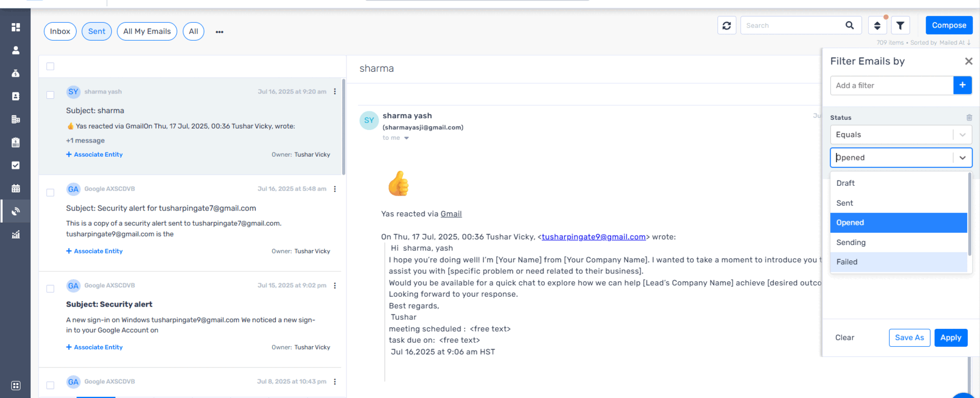
Task: Switch to All My Emails view
Action: pyautogui.click(x=147, y=31)
